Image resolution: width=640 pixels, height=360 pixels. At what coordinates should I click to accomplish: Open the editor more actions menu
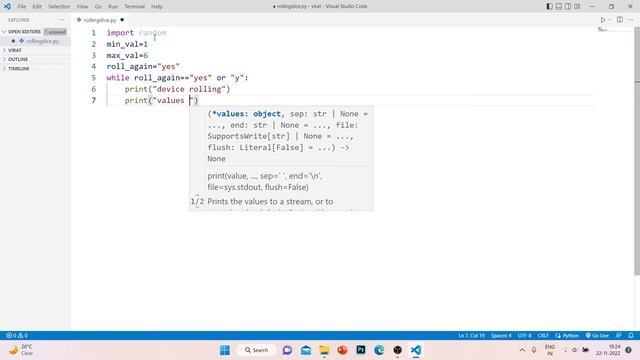click(631, 20)
